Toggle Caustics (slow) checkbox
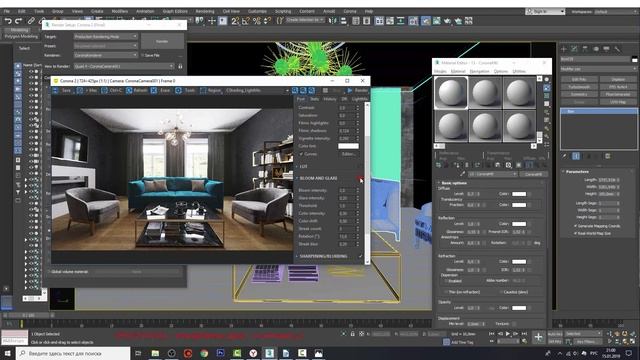The width and height of the screenshot is (640, 360). [501, 292]
